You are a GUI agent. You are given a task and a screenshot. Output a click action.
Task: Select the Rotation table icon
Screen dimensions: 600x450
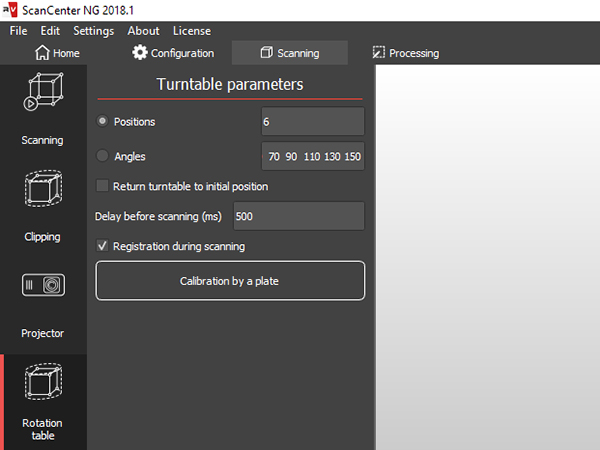point(42,384)
